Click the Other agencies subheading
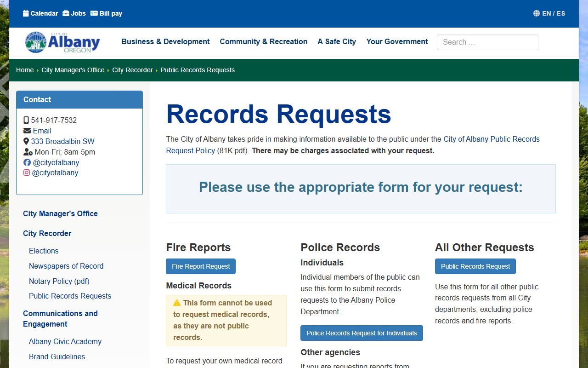588x368 pixels. (330, 352)
